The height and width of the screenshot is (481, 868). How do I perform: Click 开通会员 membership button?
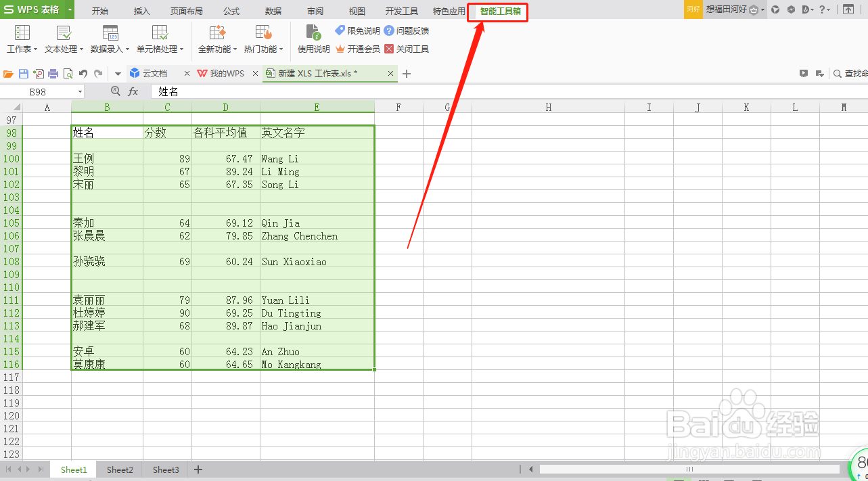click(358, 49)
